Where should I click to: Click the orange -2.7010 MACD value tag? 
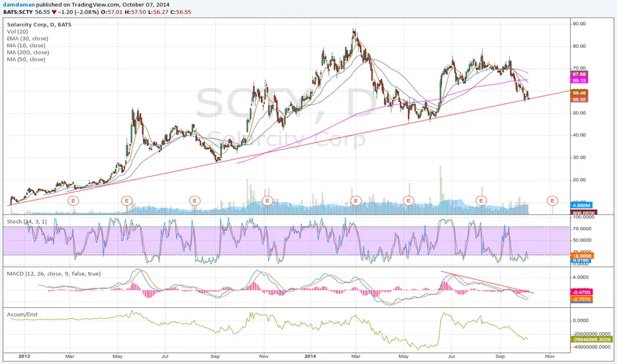581,299
